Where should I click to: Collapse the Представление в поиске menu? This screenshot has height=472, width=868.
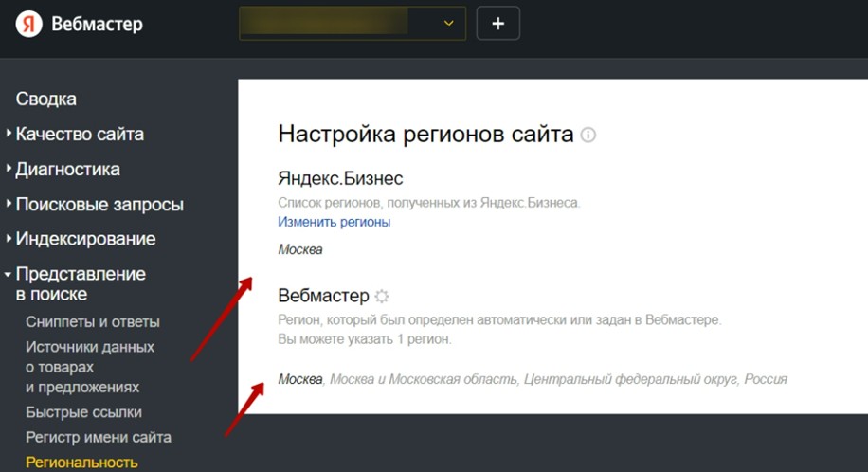pos(81,283)
